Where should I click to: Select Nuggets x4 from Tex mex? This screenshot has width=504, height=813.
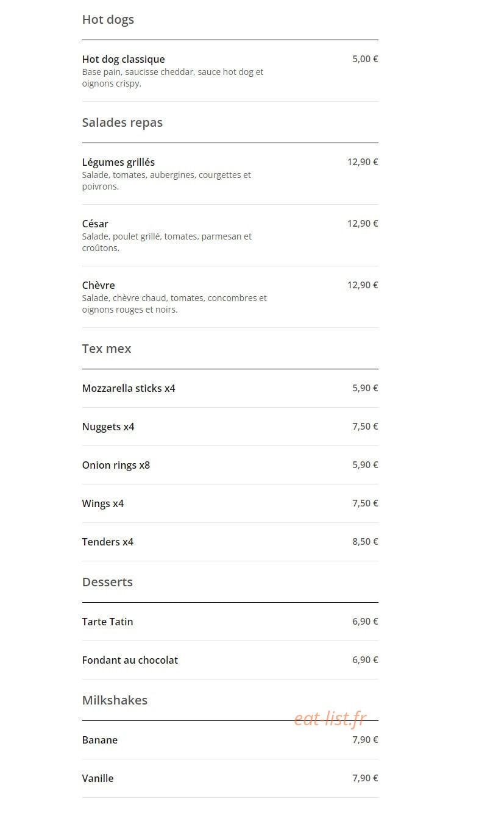230,427
